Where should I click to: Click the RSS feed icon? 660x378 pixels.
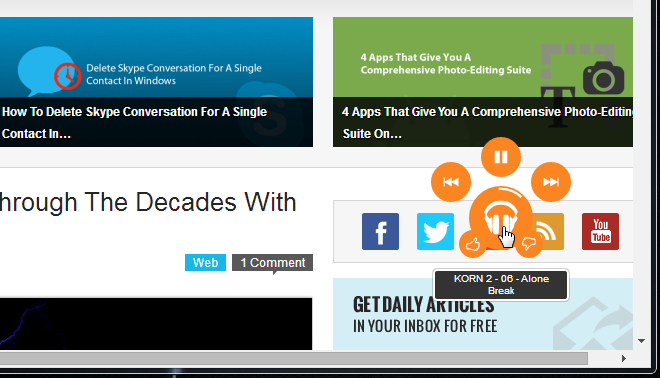pyautogui.click(x=549, y=232)
